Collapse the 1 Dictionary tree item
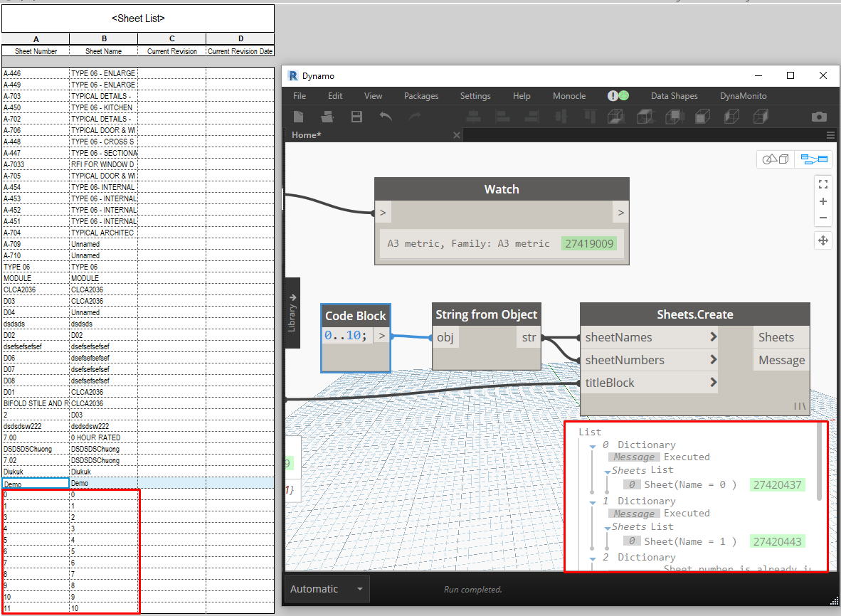The width and height of the screenshot is (841, 616). click(x=591, y=501)
